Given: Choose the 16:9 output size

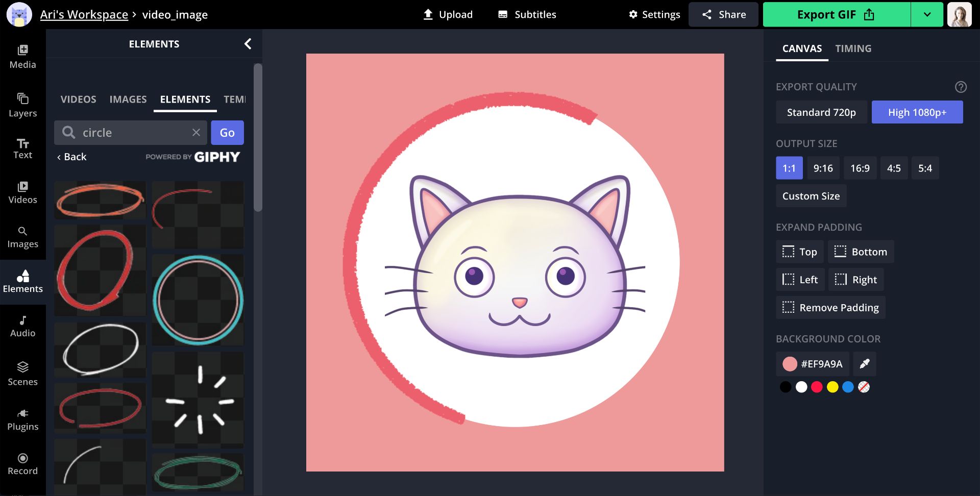Looking at the screenshot, I should 860,168.
